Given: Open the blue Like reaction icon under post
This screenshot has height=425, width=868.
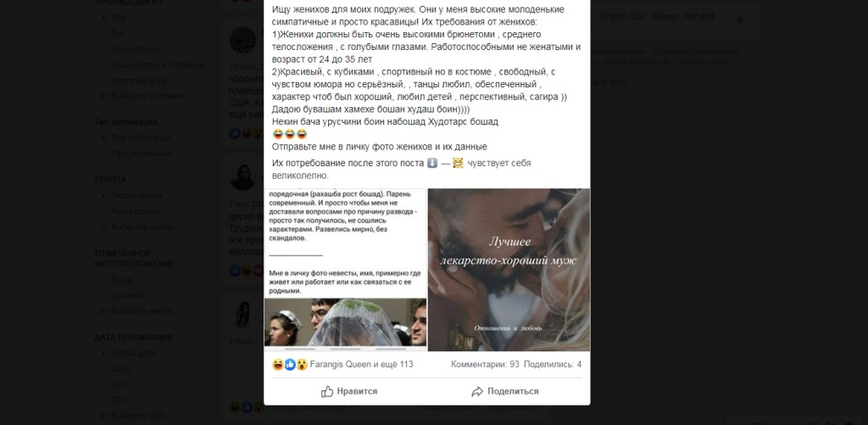Looking at the screenshot, I should pyautogui.click(x=290, y=365).
